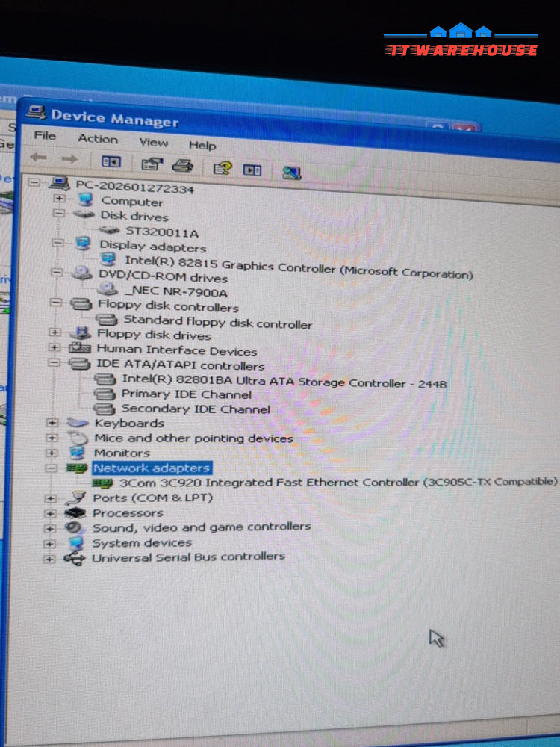Select the _NEC NR-7900A drive
560x747 pixels.
pyautogui.click(x=175, y=291)
